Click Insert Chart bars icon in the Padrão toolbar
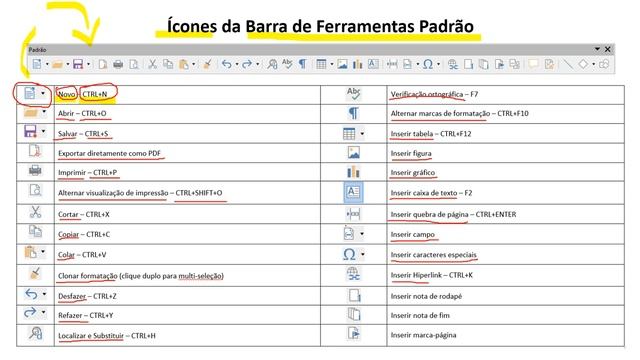The width and height of the screenshot is (640, 360). (x=358, y=64)
